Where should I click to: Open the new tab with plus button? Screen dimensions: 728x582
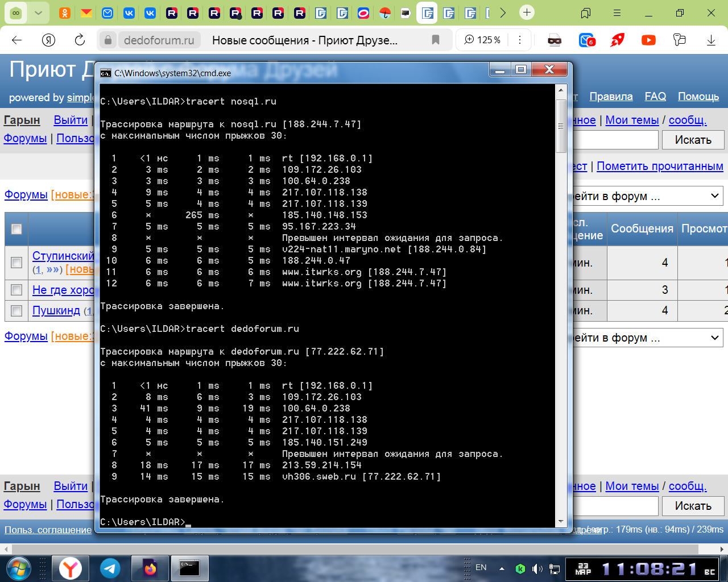[x=527, y=13]
